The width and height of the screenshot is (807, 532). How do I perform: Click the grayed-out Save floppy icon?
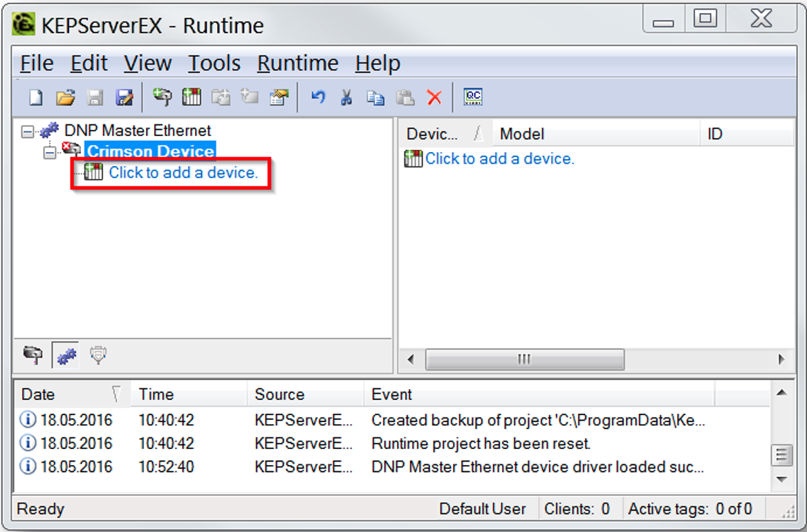click(95, 97)
